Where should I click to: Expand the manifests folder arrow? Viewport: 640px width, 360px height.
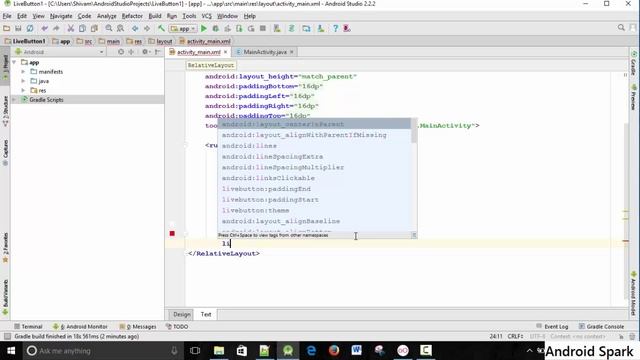coord(23,71)
